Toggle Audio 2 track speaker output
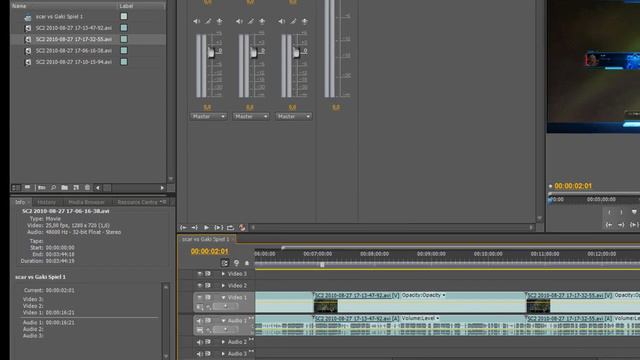Image resolution: width=640 pixels, height=360 pixels. [x=200, y=342]
